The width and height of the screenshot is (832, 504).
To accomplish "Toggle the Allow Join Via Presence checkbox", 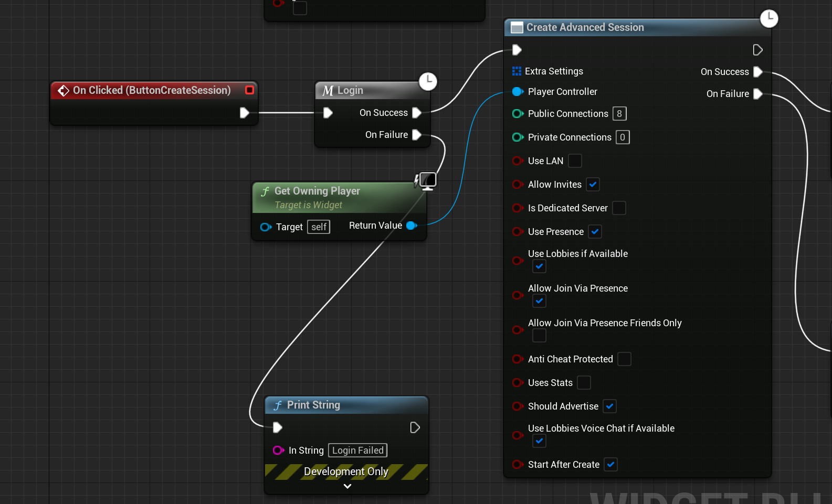I will [x=539, y=301].
